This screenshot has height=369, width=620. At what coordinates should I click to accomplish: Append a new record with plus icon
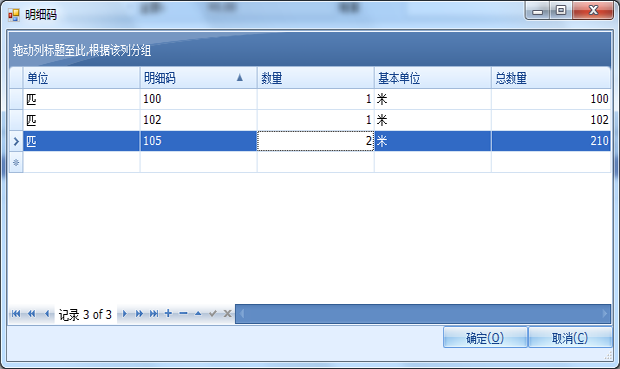click(168, 313)
